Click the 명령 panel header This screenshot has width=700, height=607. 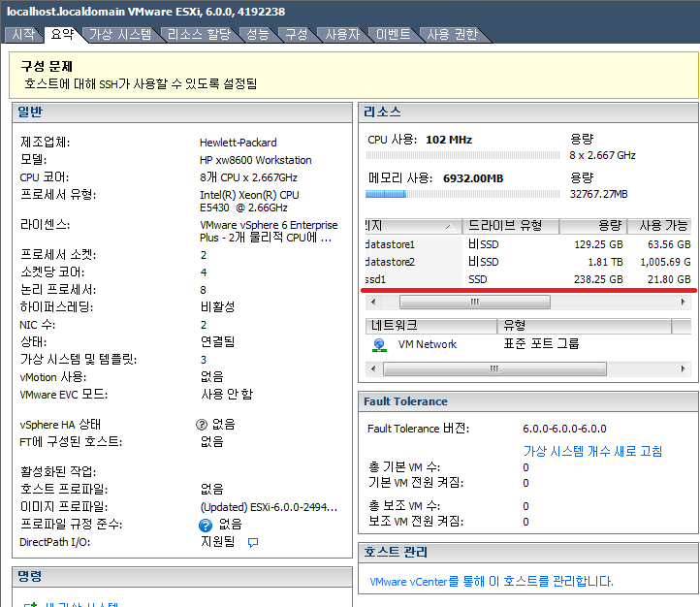point(182,577)
